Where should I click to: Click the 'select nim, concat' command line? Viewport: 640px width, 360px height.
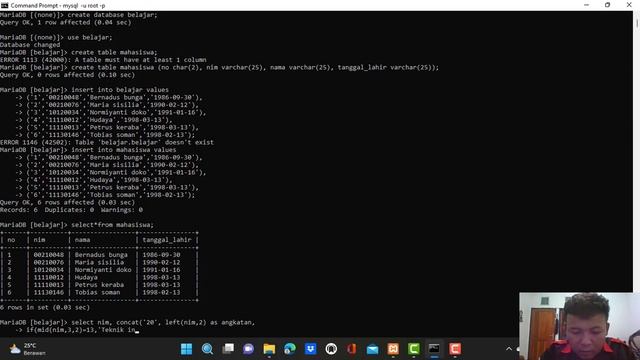pyautogui.click(x=127, y=322)
